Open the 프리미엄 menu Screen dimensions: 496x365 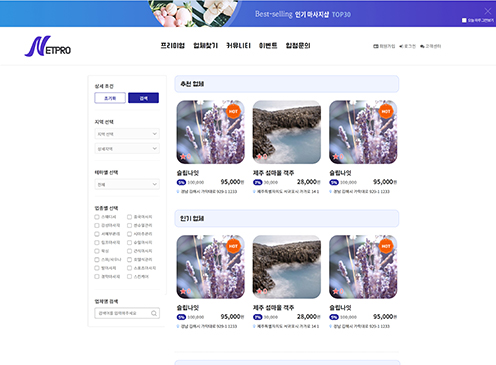(173, 46)
